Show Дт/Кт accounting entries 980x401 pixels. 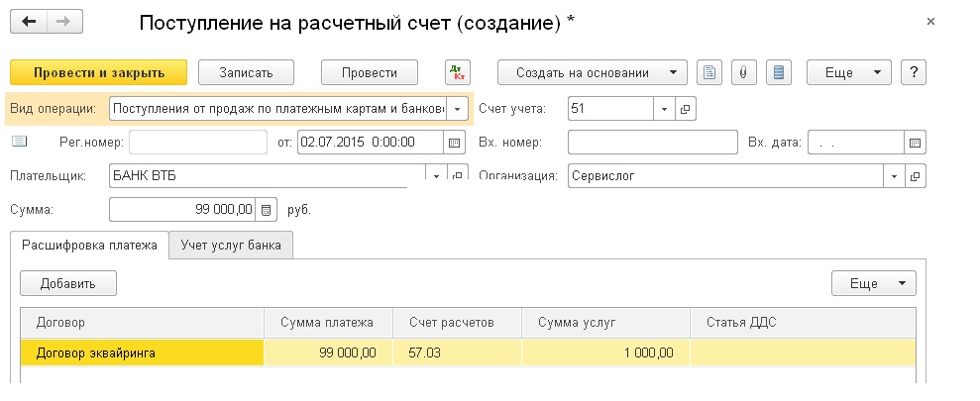pos(458,72)
